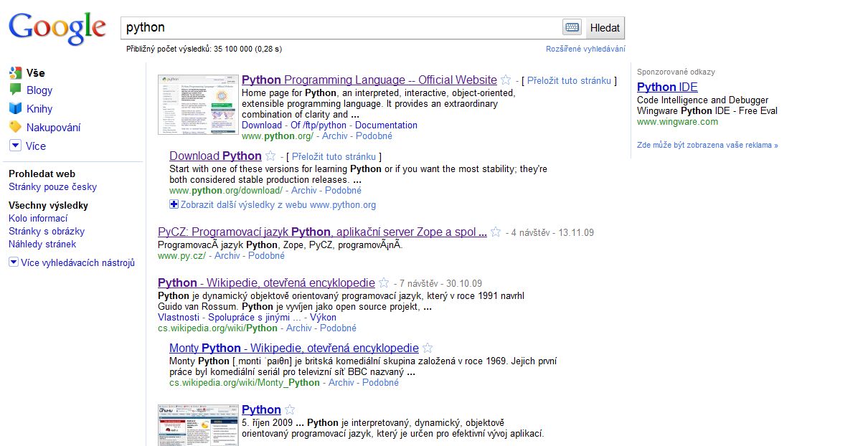Click the Vše icon in sidebar
This screenshot has height=446, width=868.
click(x=15, y=72)
